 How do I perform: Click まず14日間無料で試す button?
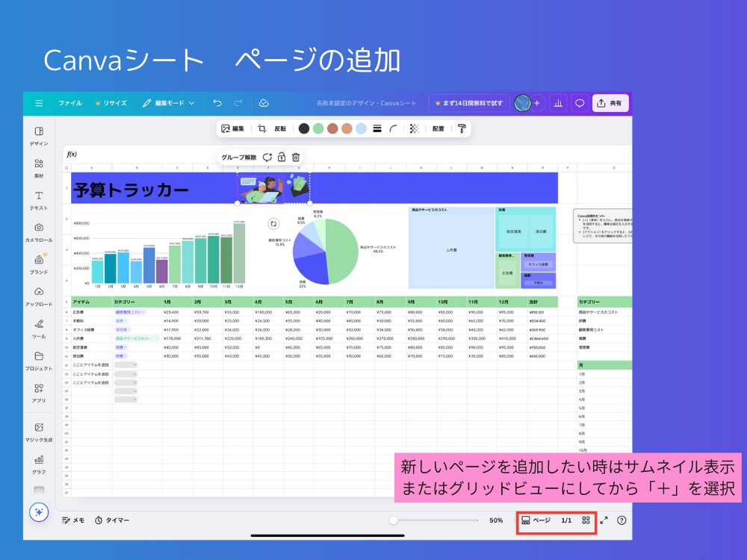[x=471, y=103]
